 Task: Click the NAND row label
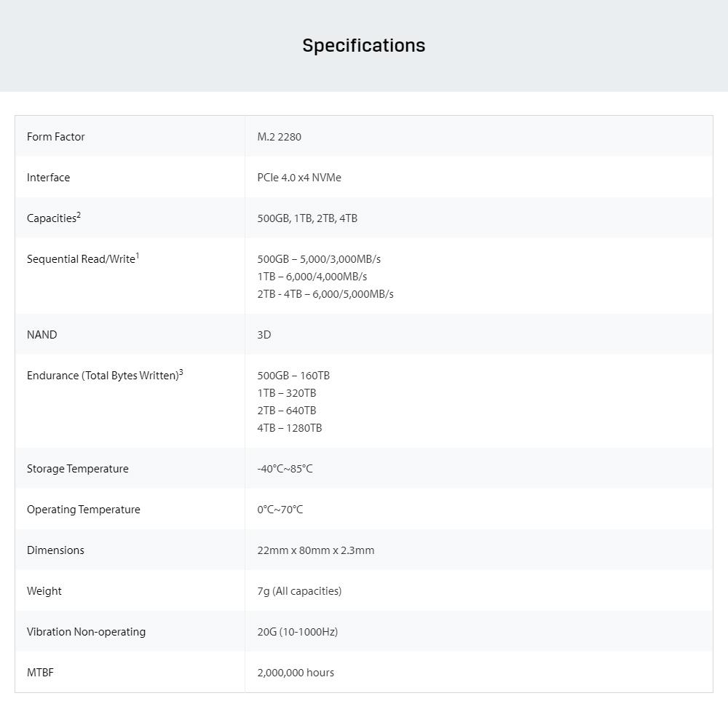tap(41, 335)
